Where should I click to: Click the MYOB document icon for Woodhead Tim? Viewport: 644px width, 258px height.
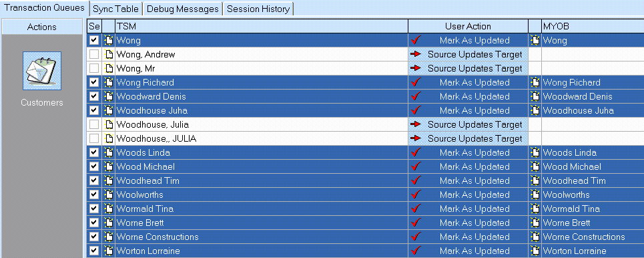[535, 180]
